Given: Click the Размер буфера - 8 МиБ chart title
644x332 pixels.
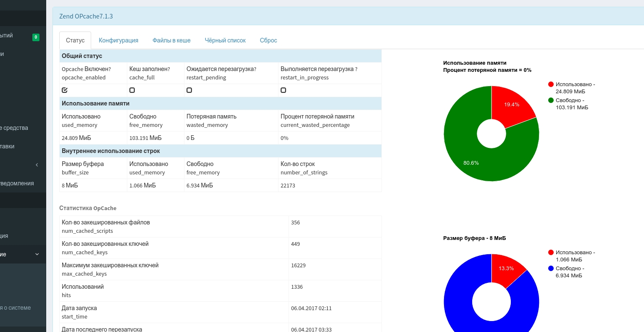Looking at the screenshot, I should click(475, 238).
